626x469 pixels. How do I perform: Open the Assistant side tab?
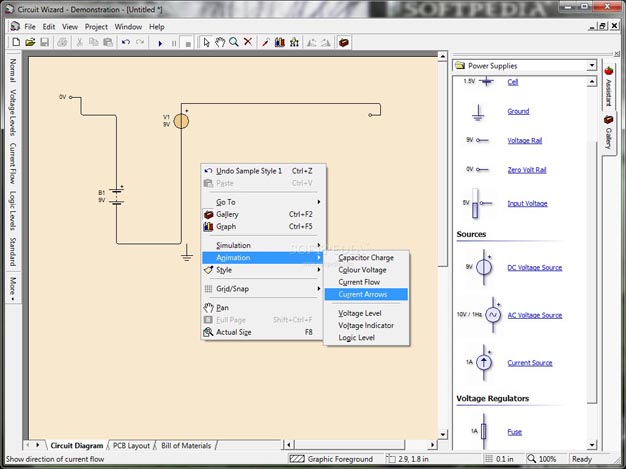pos(608,86)
